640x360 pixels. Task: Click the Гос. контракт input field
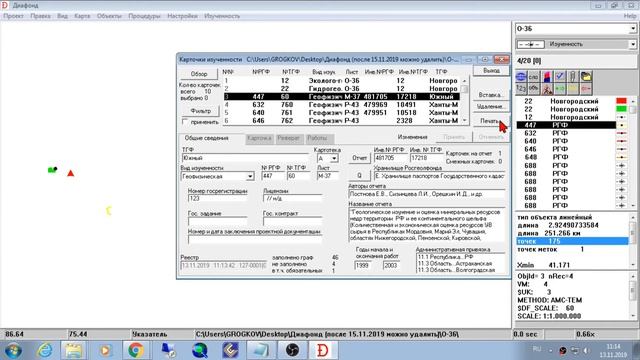click(x=292, y=221)
